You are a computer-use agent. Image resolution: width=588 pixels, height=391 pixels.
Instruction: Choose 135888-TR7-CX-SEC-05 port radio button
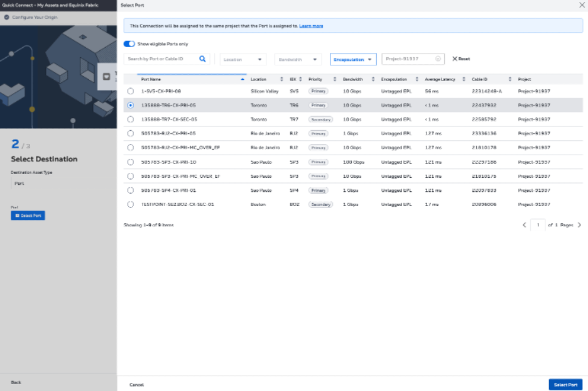coord(131,119)
